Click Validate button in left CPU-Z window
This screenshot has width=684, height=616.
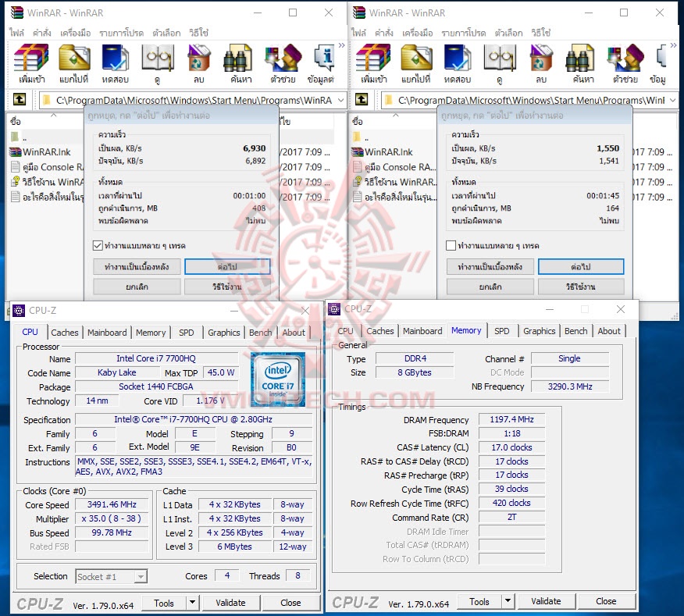(x=230, y=603)
